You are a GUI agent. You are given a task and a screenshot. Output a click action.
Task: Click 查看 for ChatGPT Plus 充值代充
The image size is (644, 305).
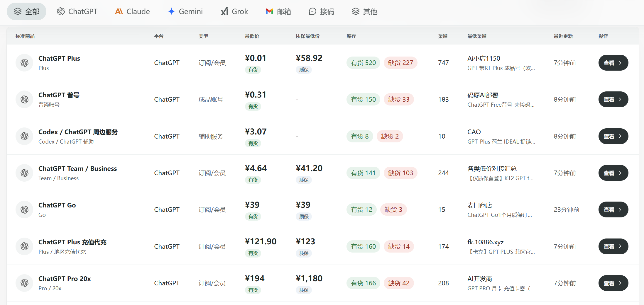613,246
